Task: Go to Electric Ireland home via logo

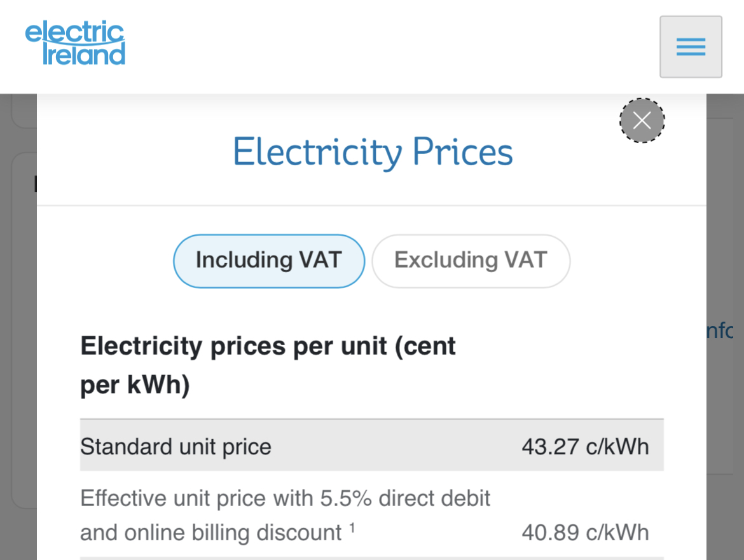Action: pyautogui.click(x=75, y=43)
